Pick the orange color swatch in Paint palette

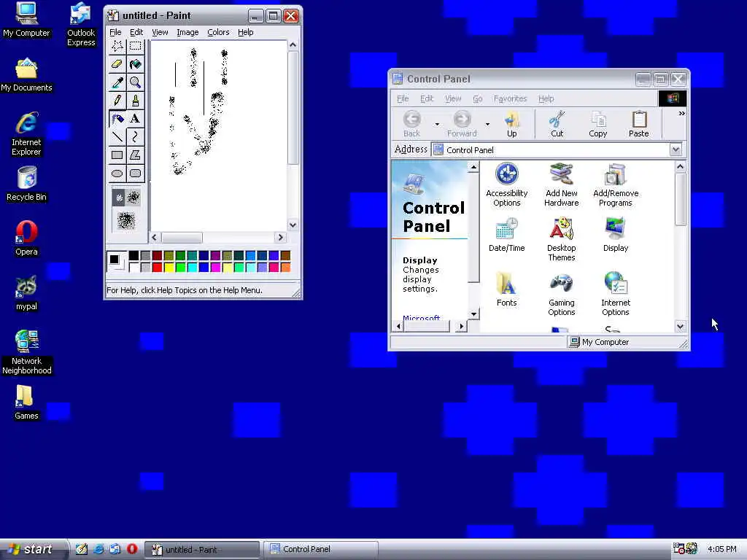(x=285, y=267)
